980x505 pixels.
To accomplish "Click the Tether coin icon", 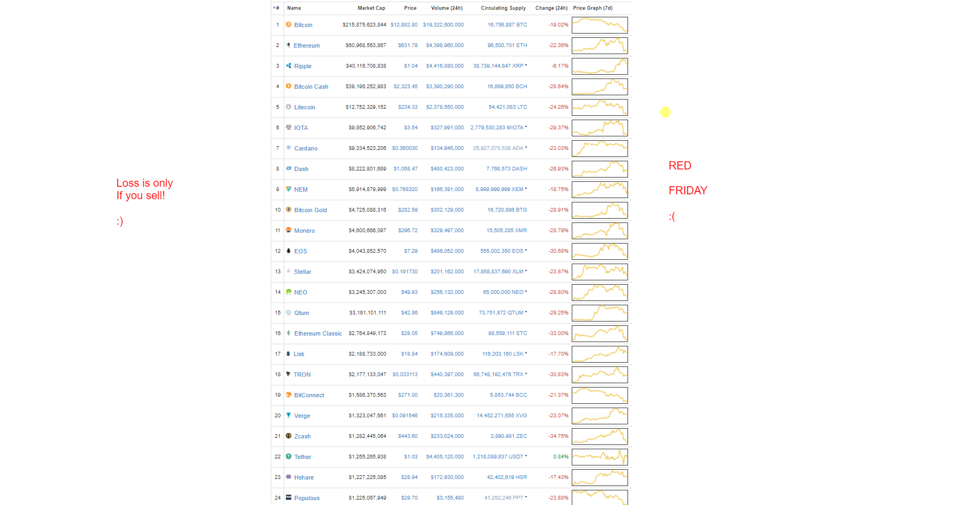I will coord(289,456).
